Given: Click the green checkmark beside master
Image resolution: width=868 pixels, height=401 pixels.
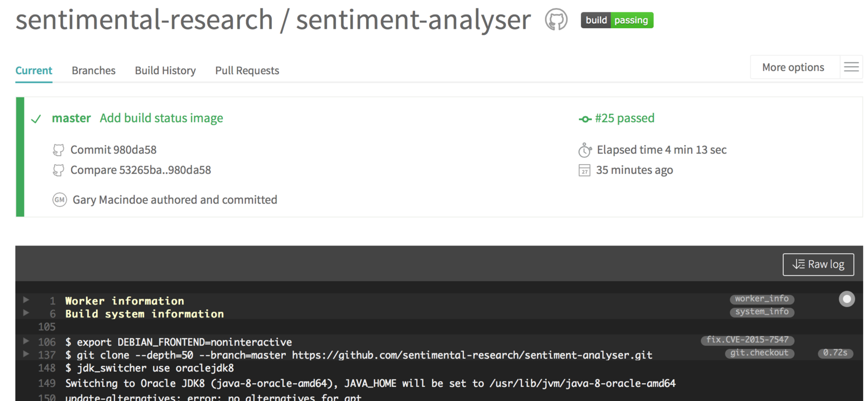Looking at the screenshot, I should (x=36, y=119).
